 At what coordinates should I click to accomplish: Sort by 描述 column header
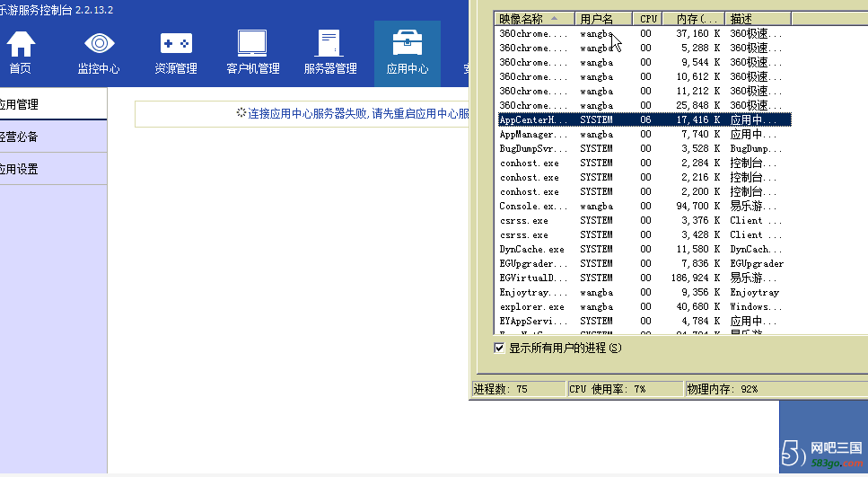758,19
